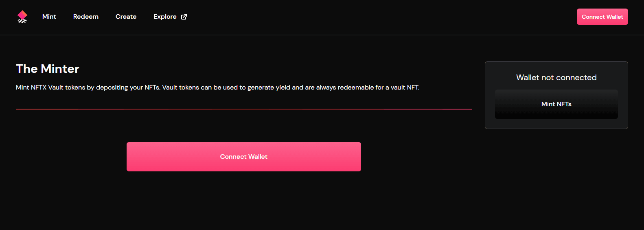Click the Mint NFTX Vault tokens description
Screen dimensions: 644x230
click(217, 88)
